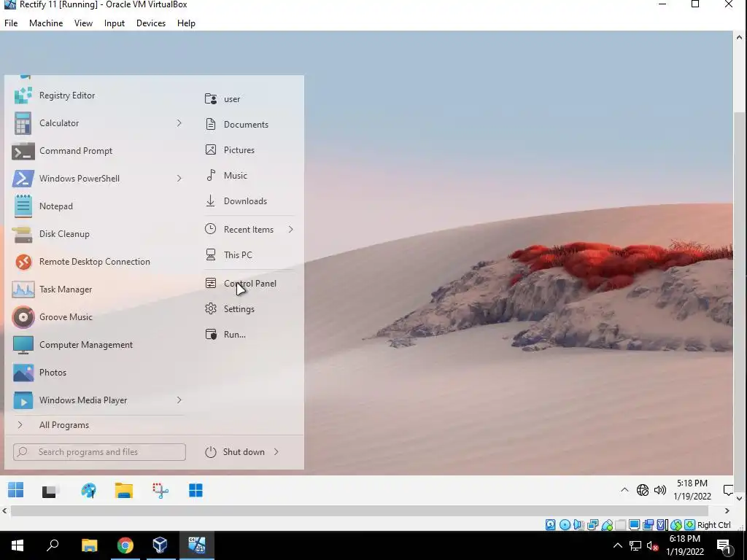Open Downloads folder link
The height and width of the screenshot is (560, 747).
tap(245, 201)
